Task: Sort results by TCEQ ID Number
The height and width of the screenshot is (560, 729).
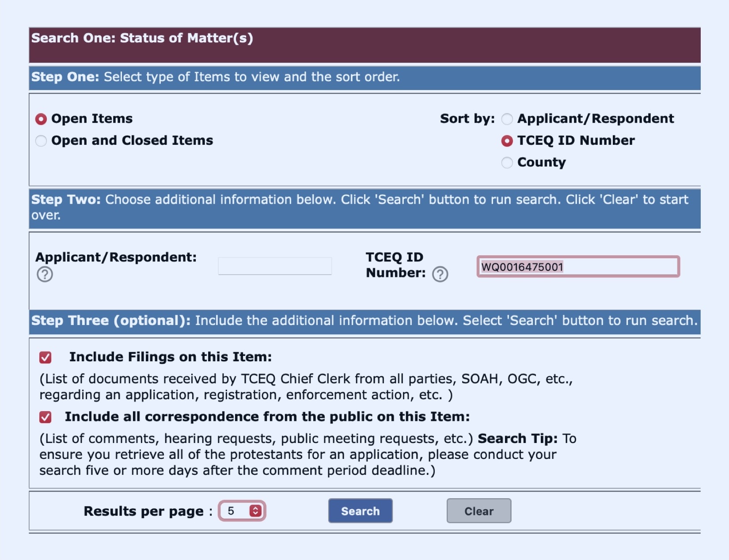Action: [507, 141]
